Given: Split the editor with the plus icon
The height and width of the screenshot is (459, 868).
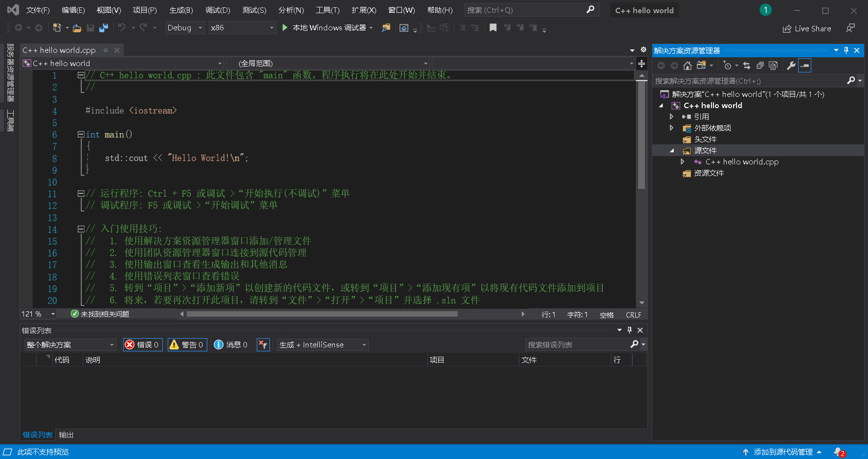Looking at the screenshot, I should tap(642, 64).
